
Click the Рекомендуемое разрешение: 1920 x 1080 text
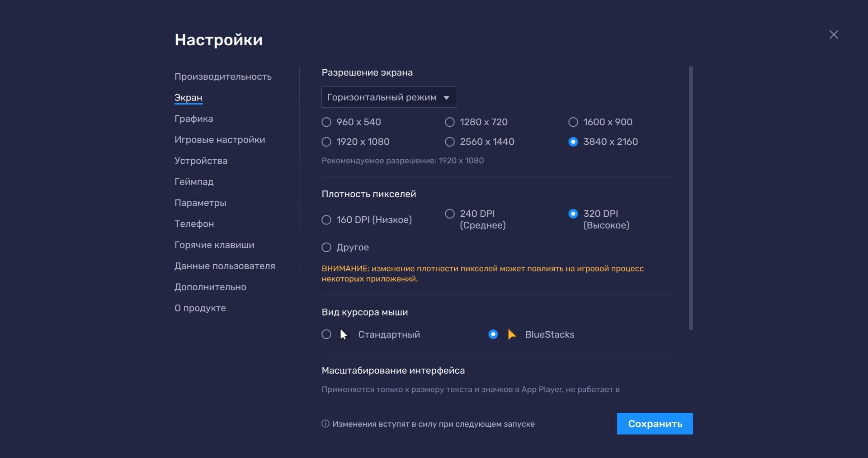403,161
